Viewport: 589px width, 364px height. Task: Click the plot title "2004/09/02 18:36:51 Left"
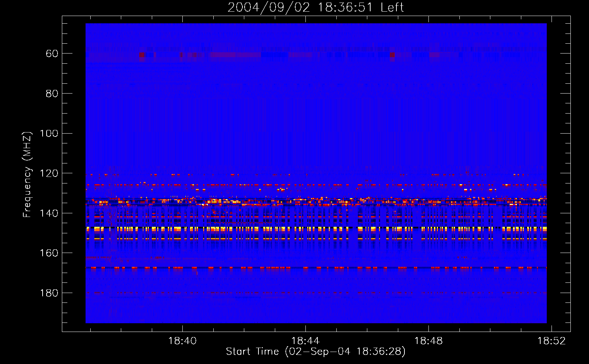click(x=316, y=7)
